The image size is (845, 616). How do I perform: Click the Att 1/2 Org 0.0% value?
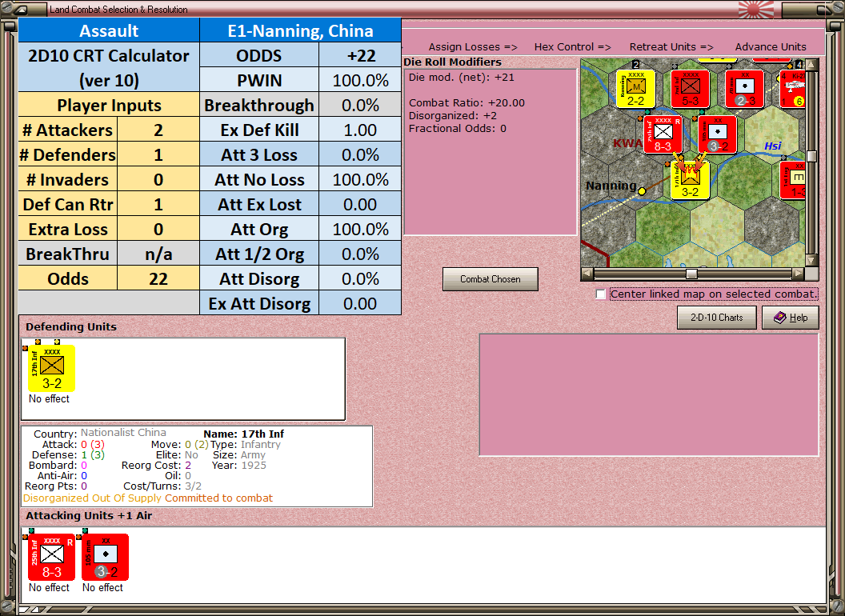(x=360, y=254)
